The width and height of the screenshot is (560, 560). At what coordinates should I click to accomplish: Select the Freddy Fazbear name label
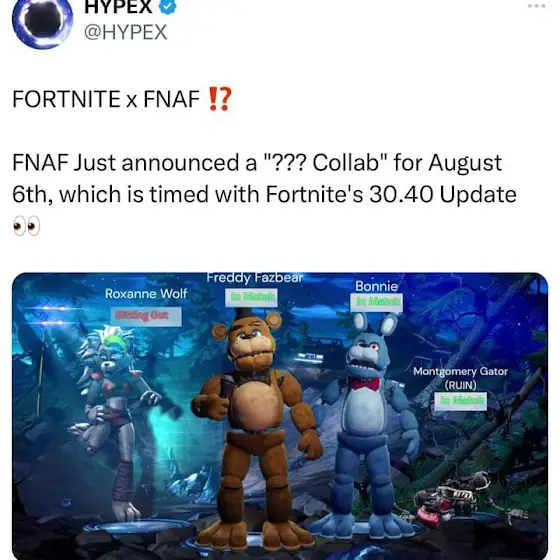(x=255, y=278)
